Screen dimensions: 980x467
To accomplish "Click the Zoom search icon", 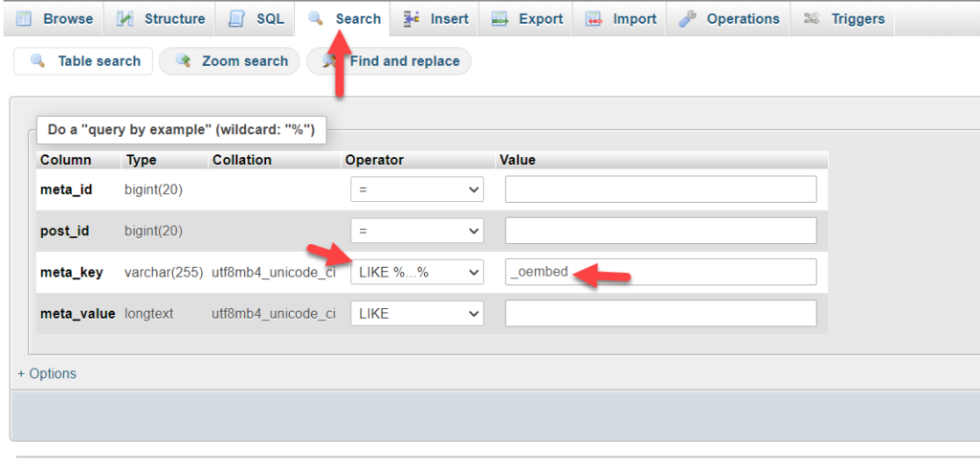I will [183, 60].
